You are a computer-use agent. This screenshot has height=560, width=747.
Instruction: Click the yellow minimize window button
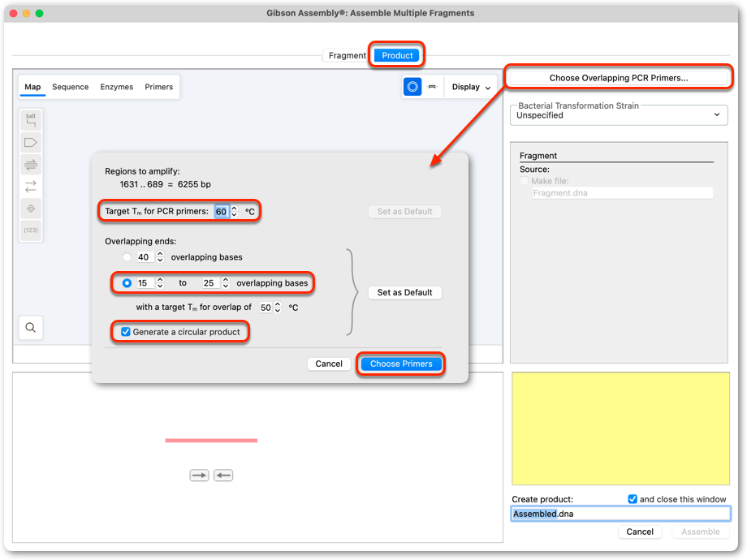[27, 13]
